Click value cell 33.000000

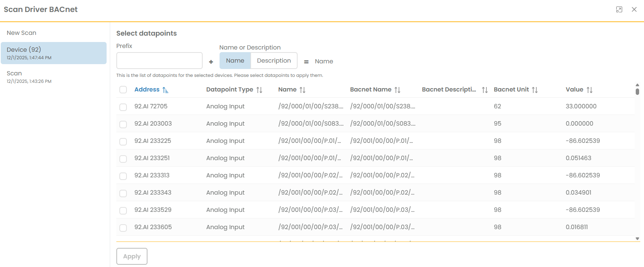tap(581, 106)
